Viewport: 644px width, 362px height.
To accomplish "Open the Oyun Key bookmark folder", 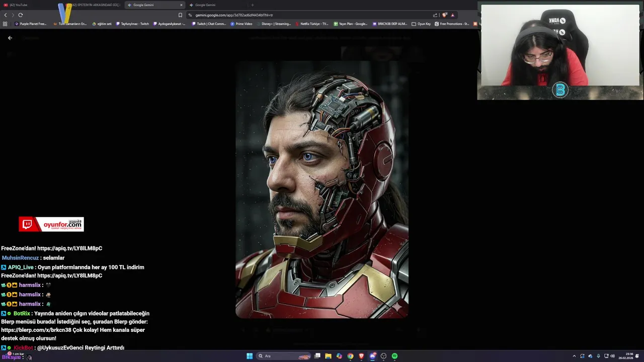I will [x=421, y=24].
